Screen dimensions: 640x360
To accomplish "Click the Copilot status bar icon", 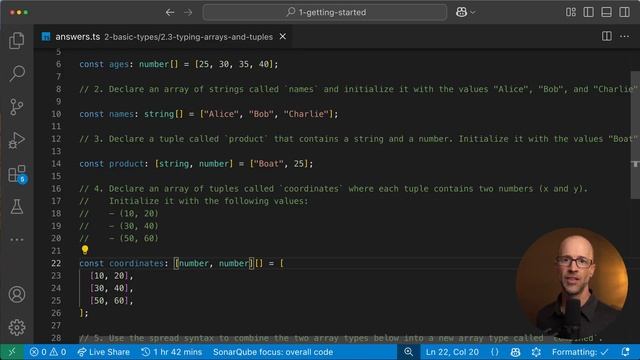I will (x=516, y=352).
